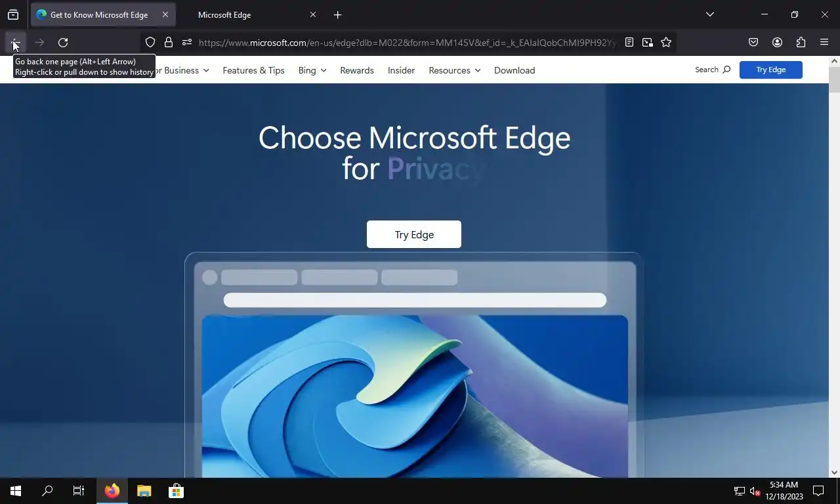Open the Download link

pyautogui.click(x=514, y=70)
